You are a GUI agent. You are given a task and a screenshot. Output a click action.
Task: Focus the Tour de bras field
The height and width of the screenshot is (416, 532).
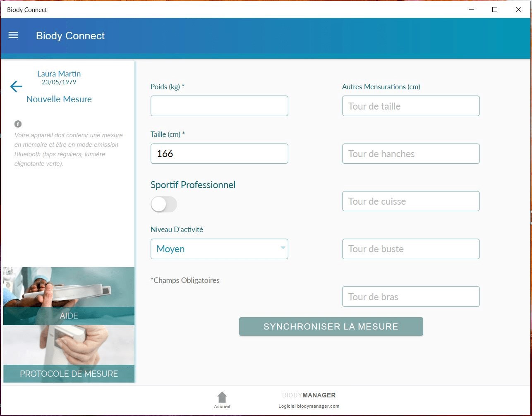(411, 296)
